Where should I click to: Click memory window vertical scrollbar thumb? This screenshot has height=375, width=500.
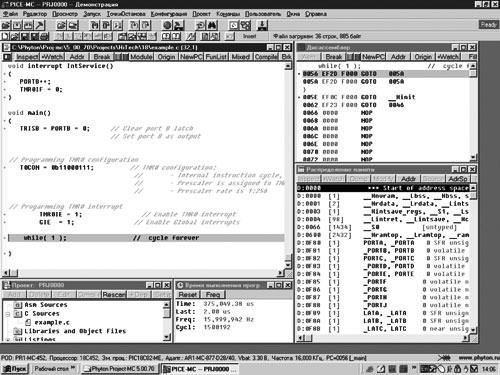(473, 195)
